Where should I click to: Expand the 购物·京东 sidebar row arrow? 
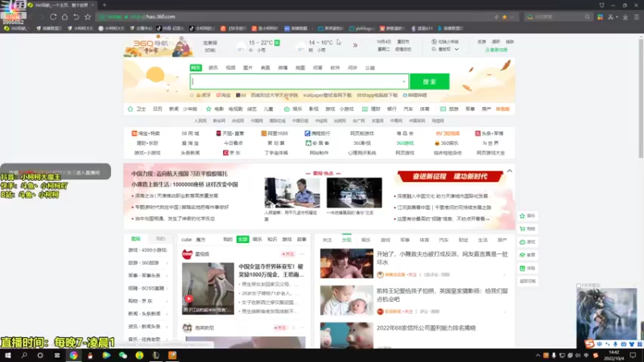167,301
